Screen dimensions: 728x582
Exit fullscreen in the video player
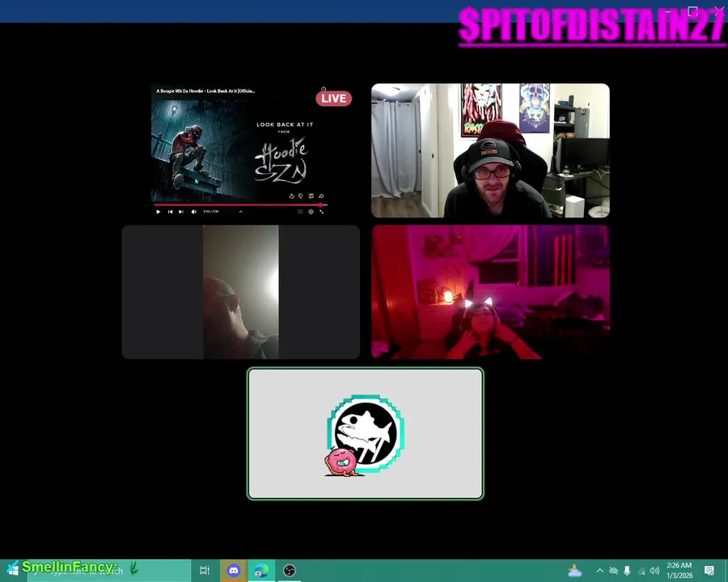321,212
